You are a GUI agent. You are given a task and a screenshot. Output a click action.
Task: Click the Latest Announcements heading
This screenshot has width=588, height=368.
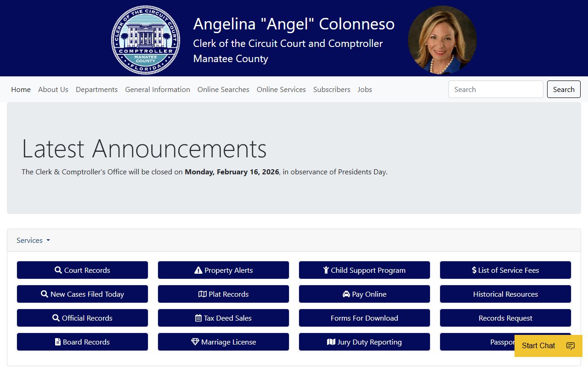[144, 148]
